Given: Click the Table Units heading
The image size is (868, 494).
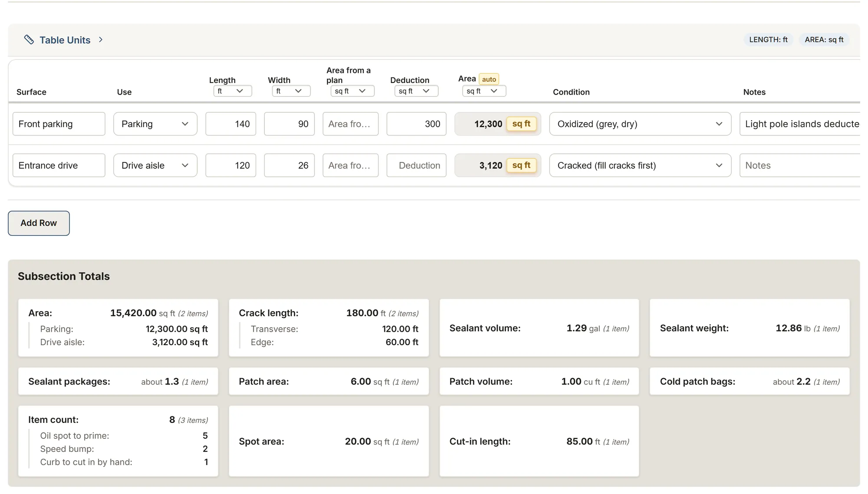Looking at the screenshot, I should pos(65,40).
